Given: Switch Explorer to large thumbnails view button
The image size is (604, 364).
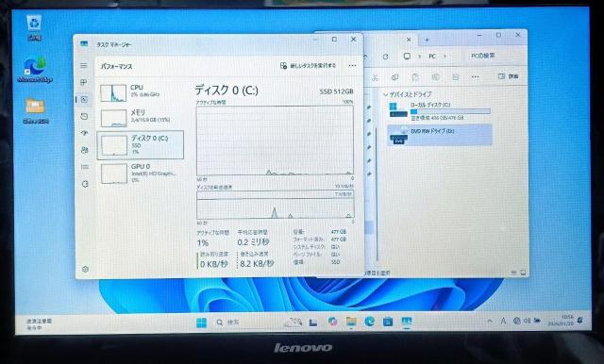Looking at the screenshot, I should coord(523,272).
